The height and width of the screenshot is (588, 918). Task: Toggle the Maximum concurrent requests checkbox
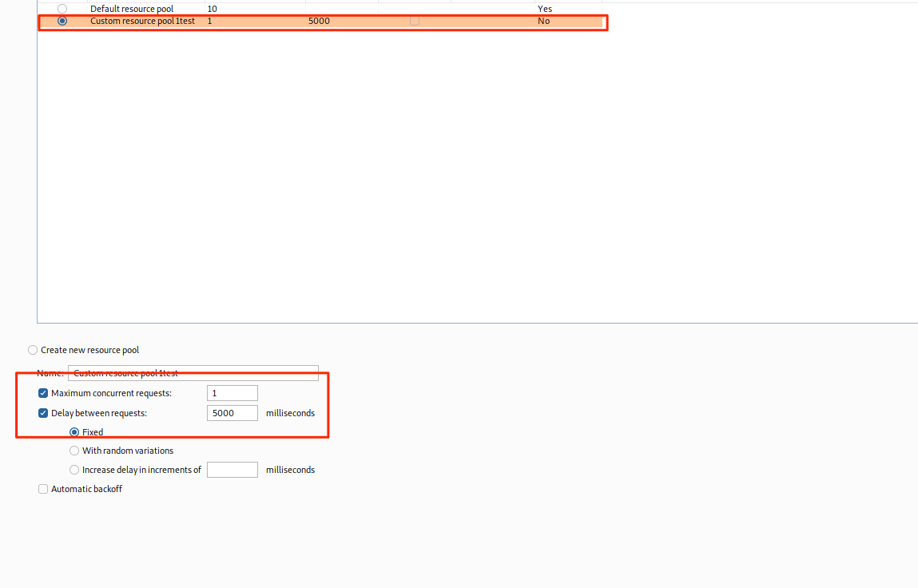coord(43,393)
